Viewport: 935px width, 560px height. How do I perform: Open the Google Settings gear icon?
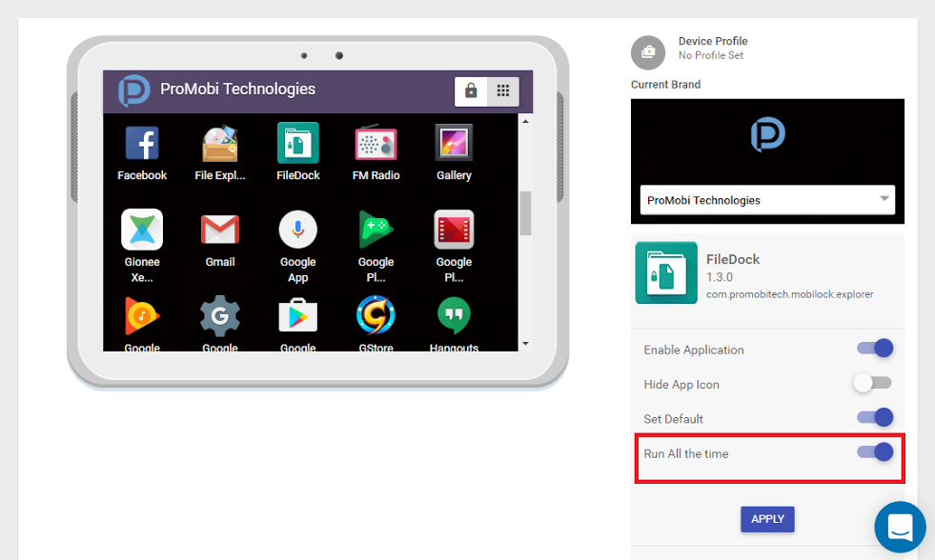pos(220,316)
